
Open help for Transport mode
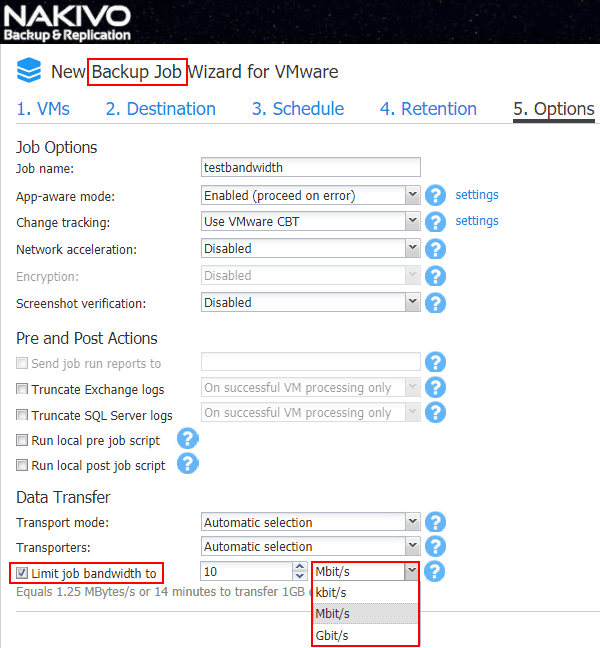click(435, 522)
